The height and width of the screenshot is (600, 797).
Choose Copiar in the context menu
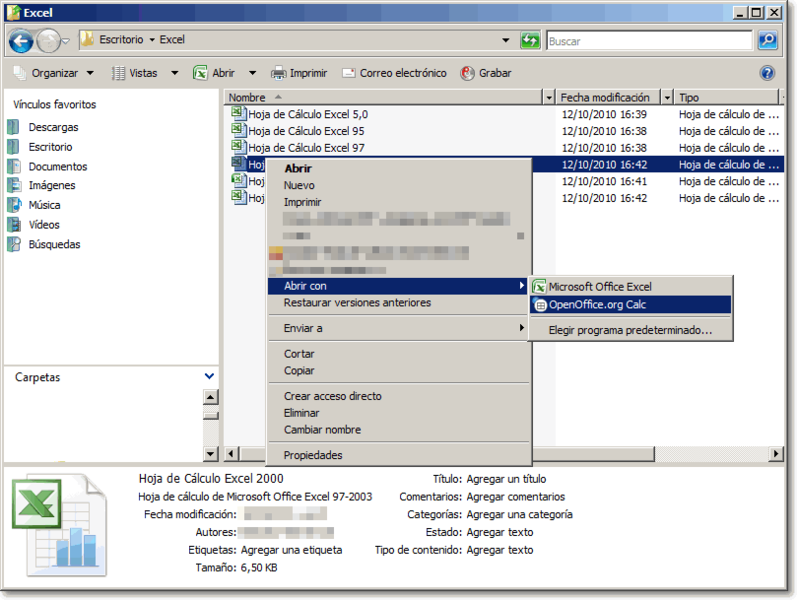[x=399, y=371]
